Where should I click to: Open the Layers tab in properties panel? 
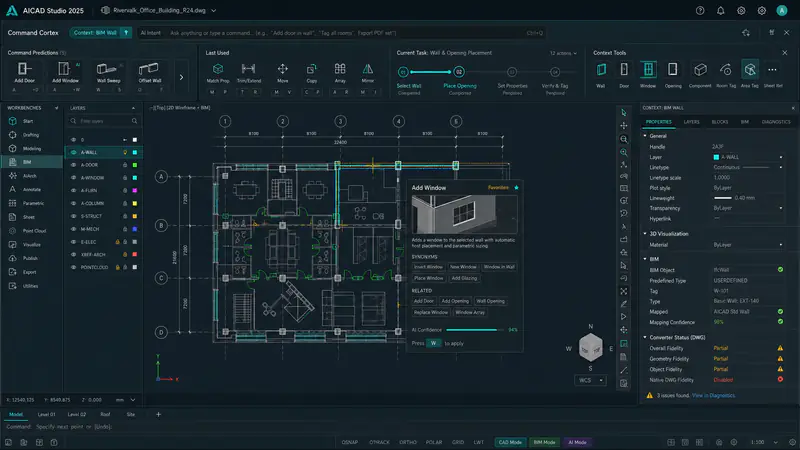[x=691, y=122]
